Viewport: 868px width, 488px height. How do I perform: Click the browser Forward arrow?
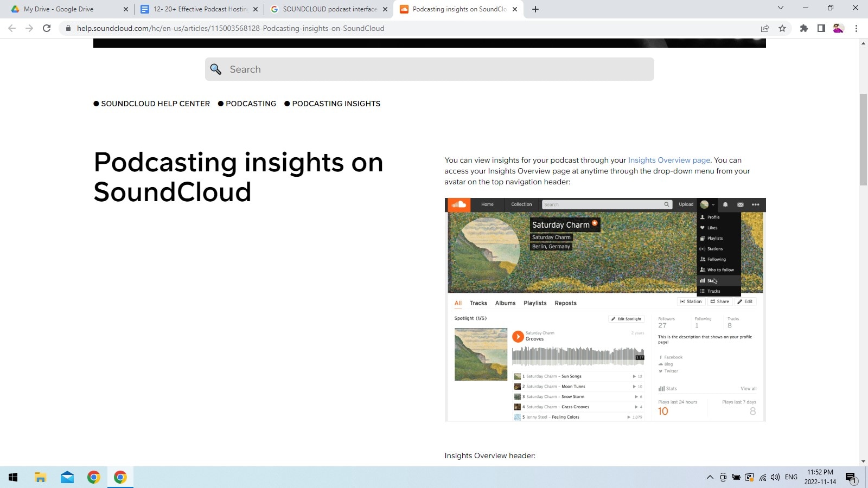click(29, 28)
